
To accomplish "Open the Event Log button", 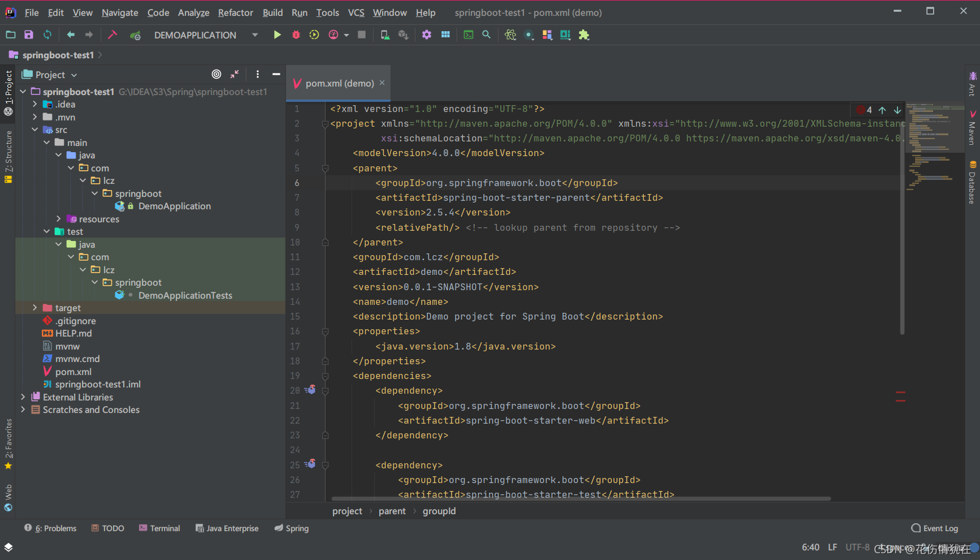I will pos(935,528).
